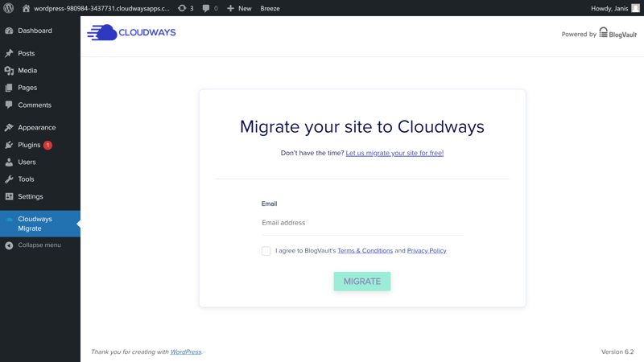The image size is (644, 362).
Task: Open the Terms & Conditions link
Action: point(365,251)
